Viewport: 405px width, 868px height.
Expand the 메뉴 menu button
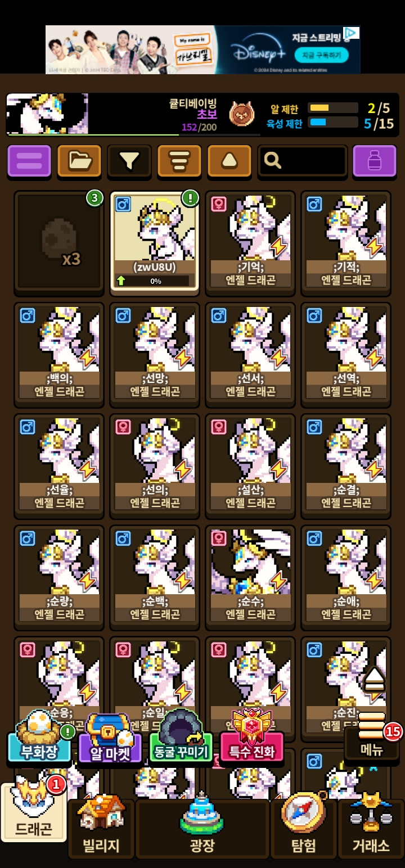click(372, 738)
